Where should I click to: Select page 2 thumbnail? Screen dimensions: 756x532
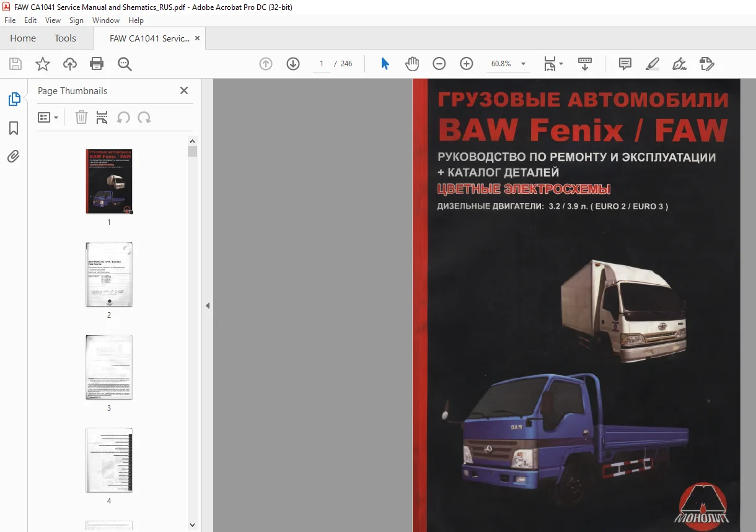click(109, 274)
